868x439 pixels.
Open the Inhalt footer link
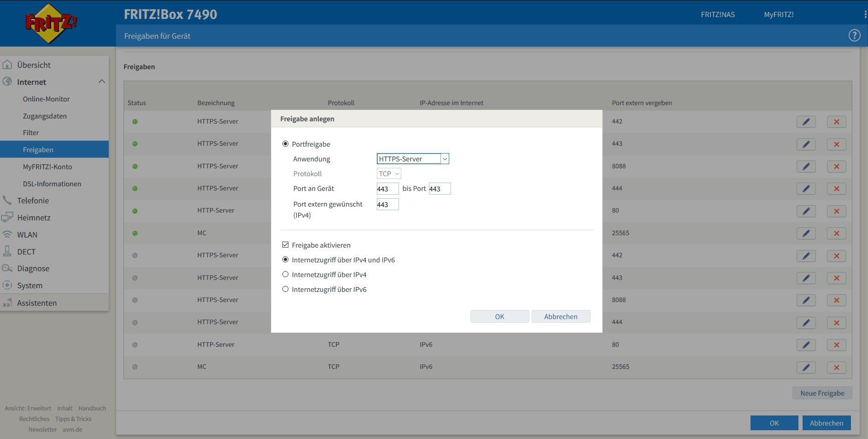65,408
